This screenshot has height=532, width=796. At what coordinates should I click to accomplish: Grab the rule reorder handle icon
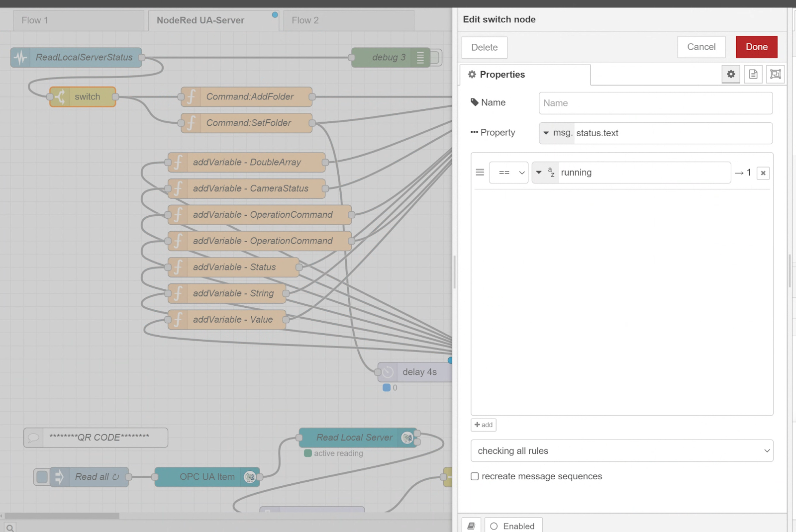pos(480,173)
